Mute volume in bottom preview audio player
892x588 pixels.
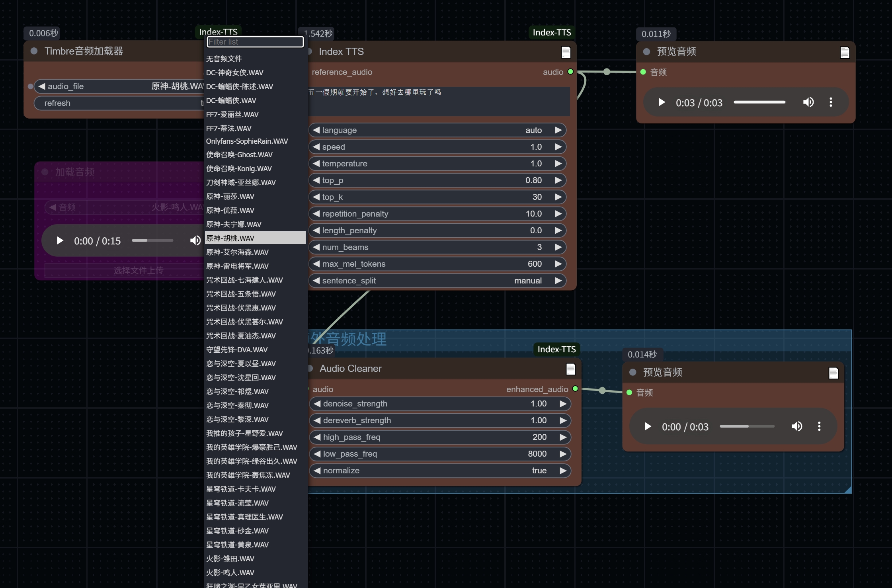(796, 426)
